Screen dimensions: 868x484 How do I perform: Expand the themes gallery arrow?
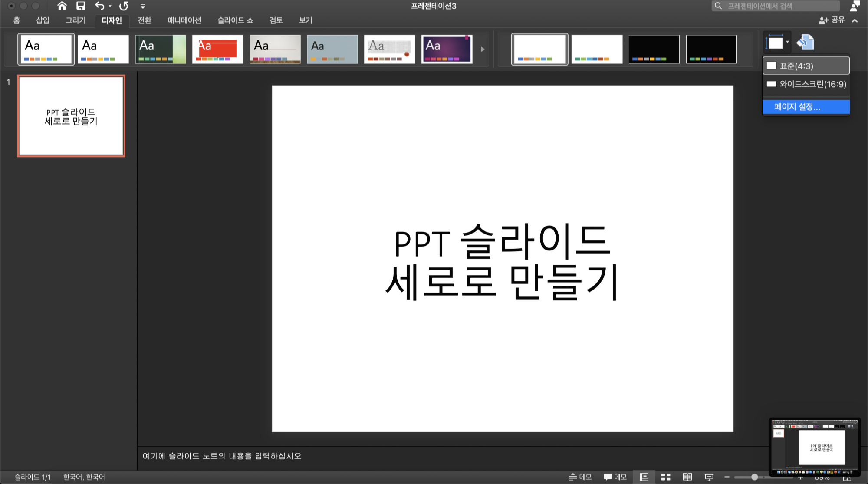point(483,49)
